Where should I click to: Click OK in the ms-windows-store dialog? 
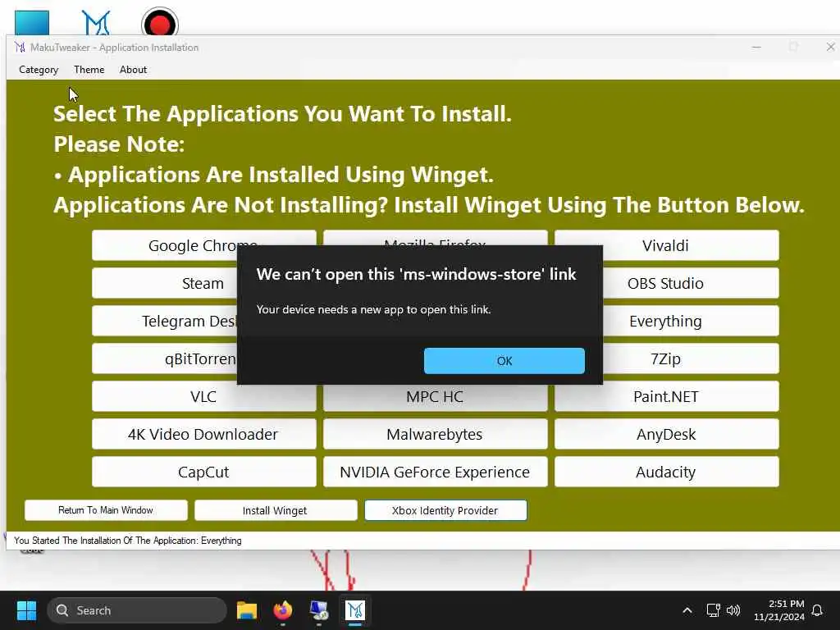click(504, 361)
